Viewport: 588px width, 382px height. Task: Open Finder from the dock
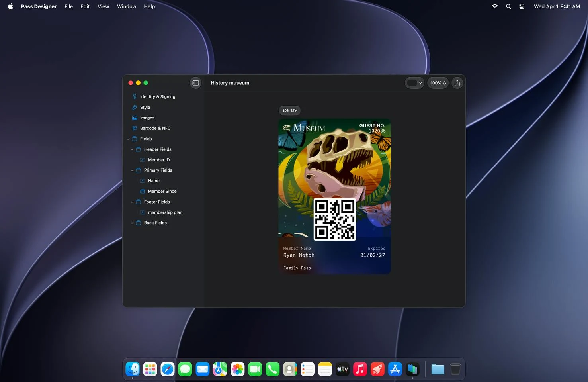click(x=133, y=369)
